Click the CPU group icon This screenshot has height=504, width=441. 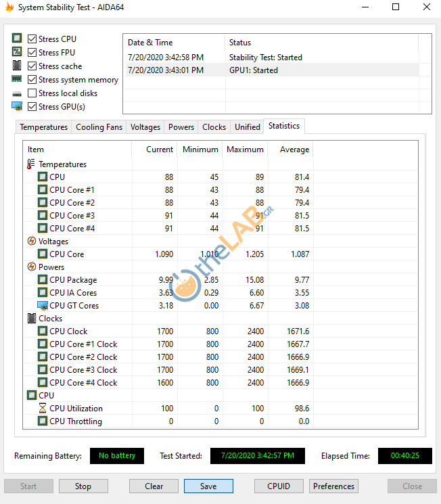(32, 395)
